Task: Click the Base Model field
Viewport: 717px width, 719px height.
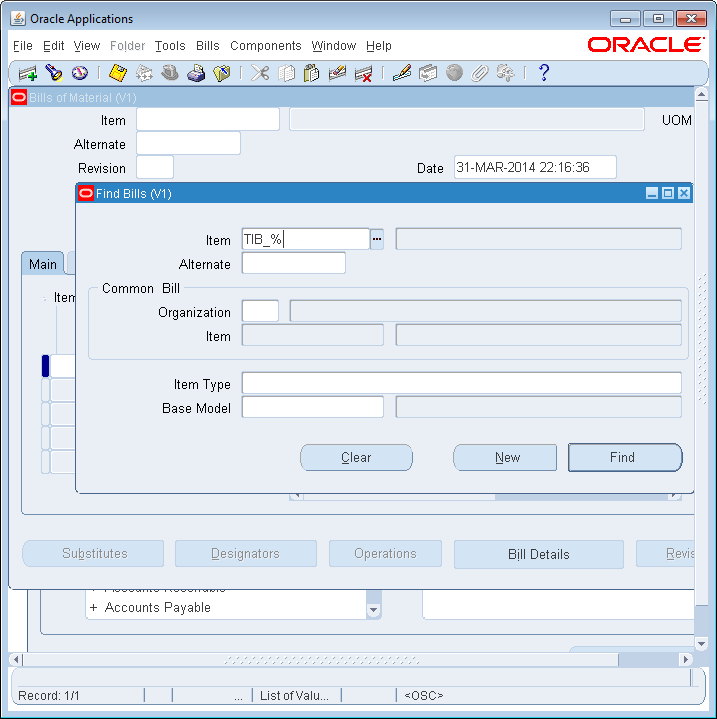Action: [x=313, y=407]
